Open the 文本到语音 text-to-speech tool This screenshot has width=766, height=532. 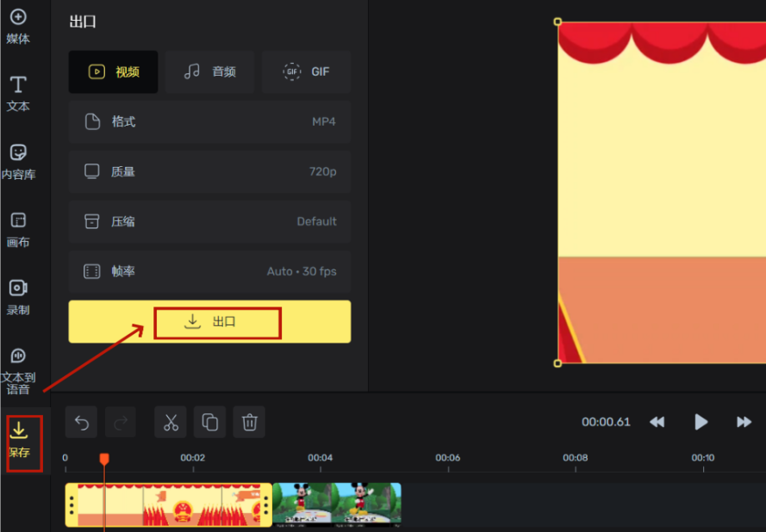click(x=18, y=363)
